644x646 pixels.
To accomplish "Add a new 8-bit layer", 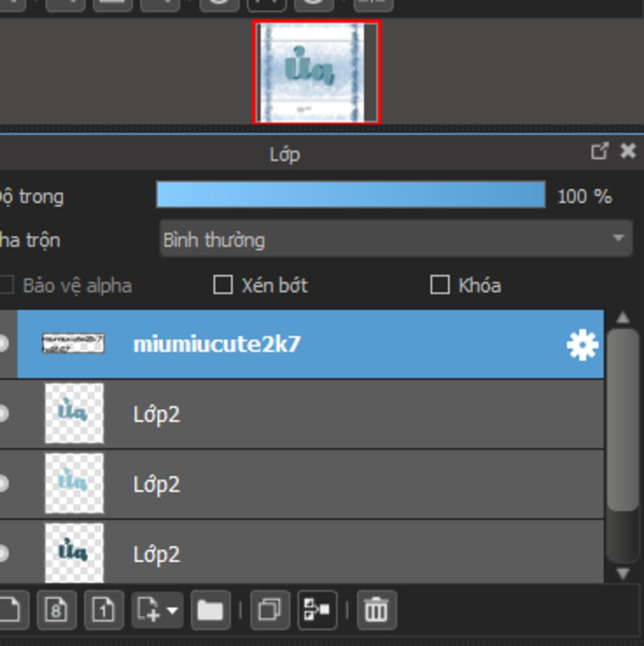I will click(x=57, y=610).
